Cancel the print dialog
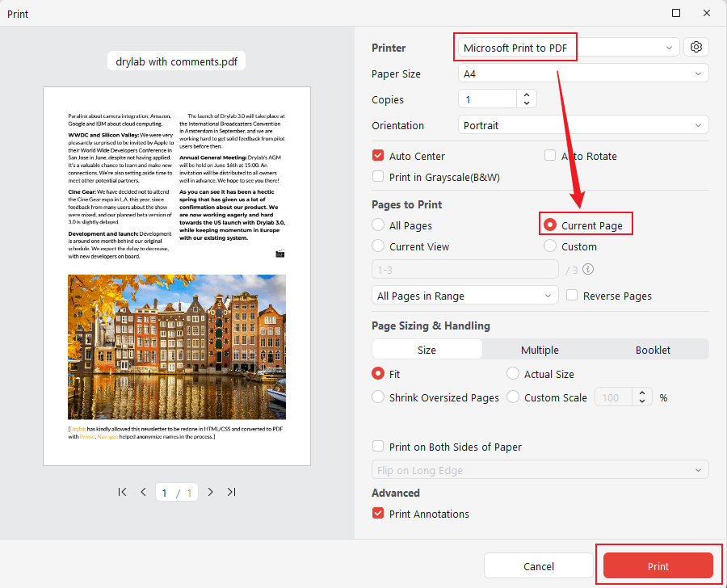727x588 pixels. click(x=538, y=566)
